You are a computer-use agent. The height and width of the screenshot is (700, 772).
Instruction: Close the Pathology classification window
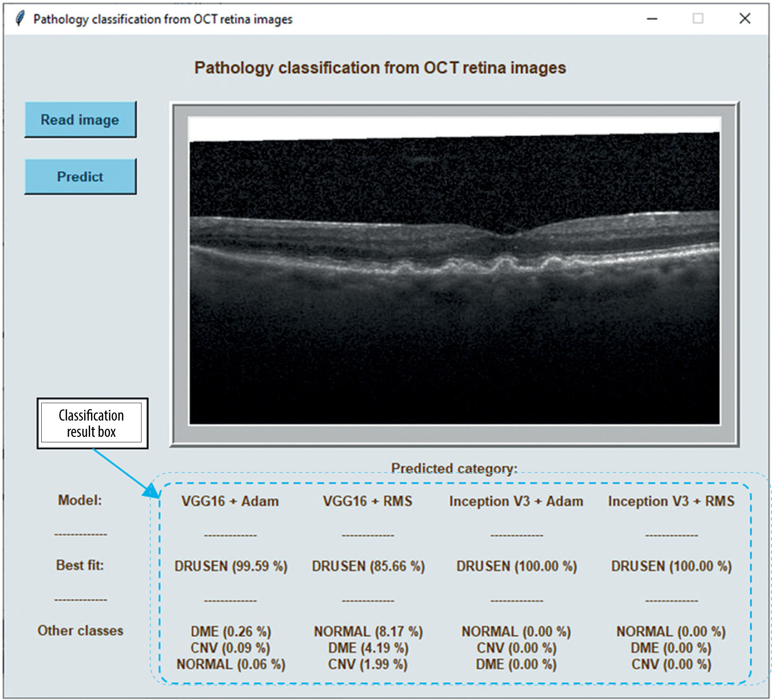point(744,18)
